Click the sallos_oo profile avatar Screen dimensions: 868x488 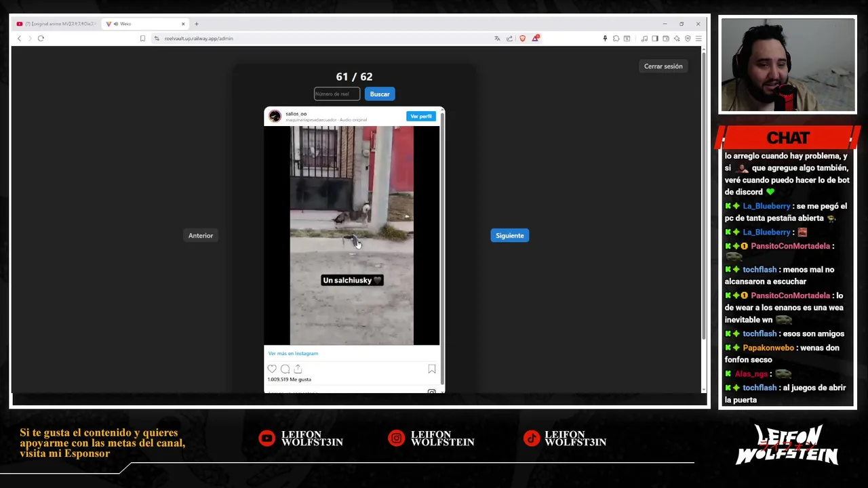pyautogui.click(x=275, y=116)
